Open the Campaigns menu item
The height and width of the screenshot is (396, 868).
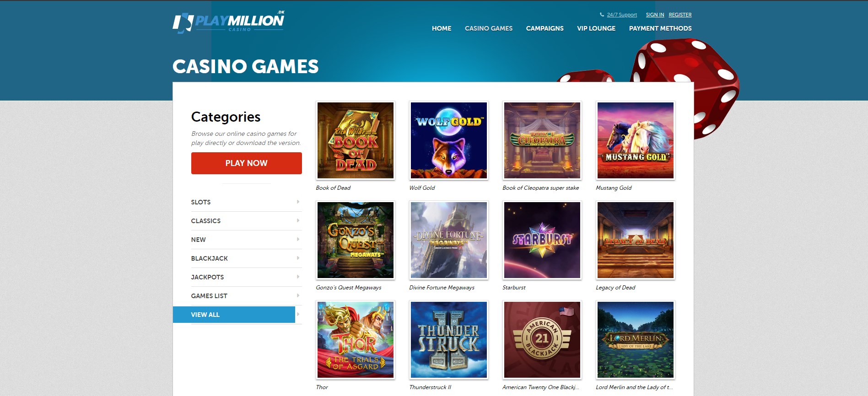pyautogui.click(x=545, y=28)
